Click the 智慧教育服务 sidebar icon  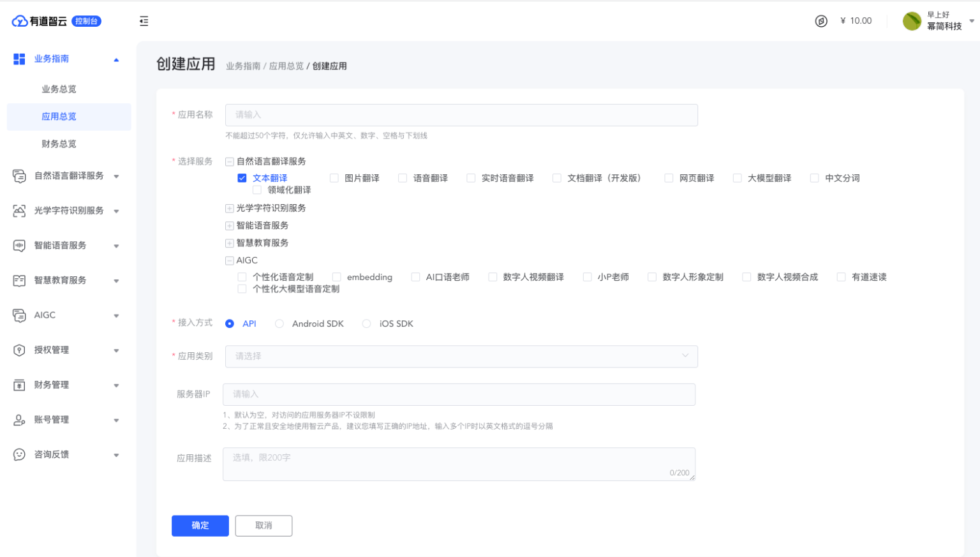[x=19, y=280]
